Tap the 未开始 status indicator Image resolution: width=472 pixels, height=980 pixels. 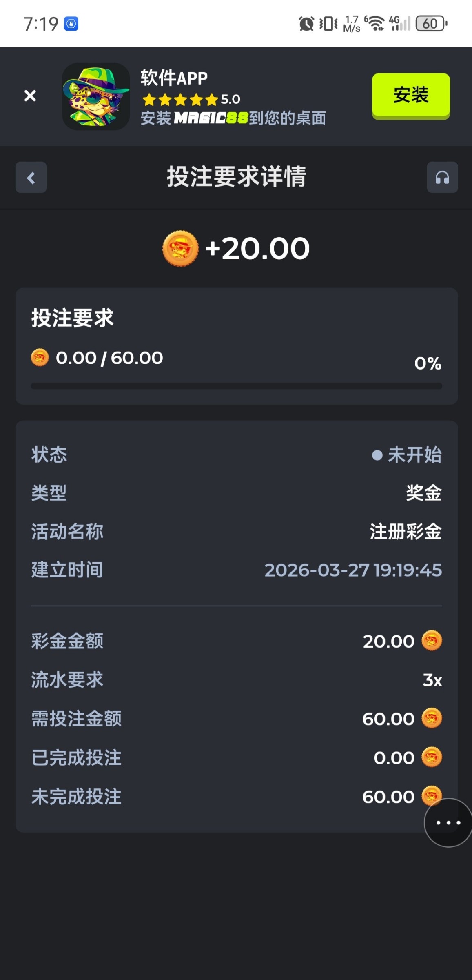pyautogui.click(x=407, y=455)
